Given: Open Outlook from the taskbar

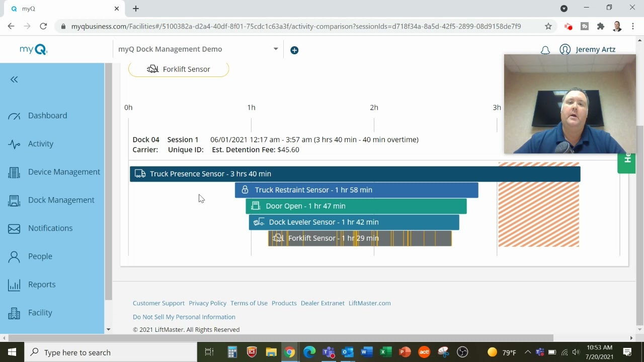Looking at the screenshot, I should point(348,352).
